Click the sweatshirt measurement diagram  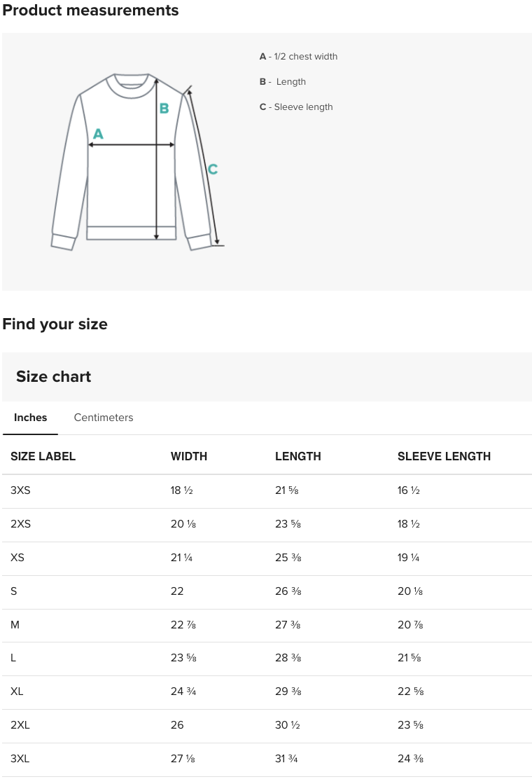tap(133, 161)
